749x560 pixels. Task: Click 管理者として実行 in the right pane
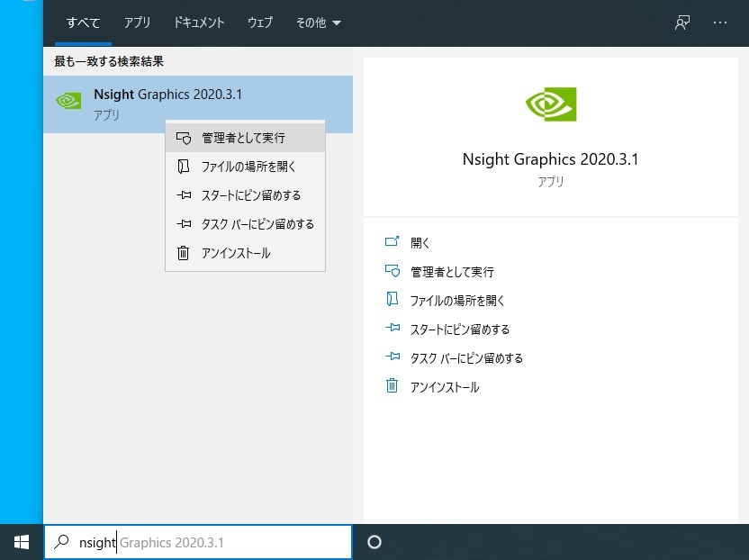click(x=452, y=272)
